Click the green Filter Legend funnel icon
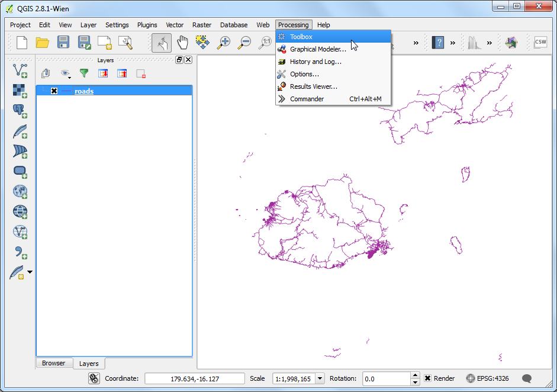The image size is (557, 392). (84, 73)
